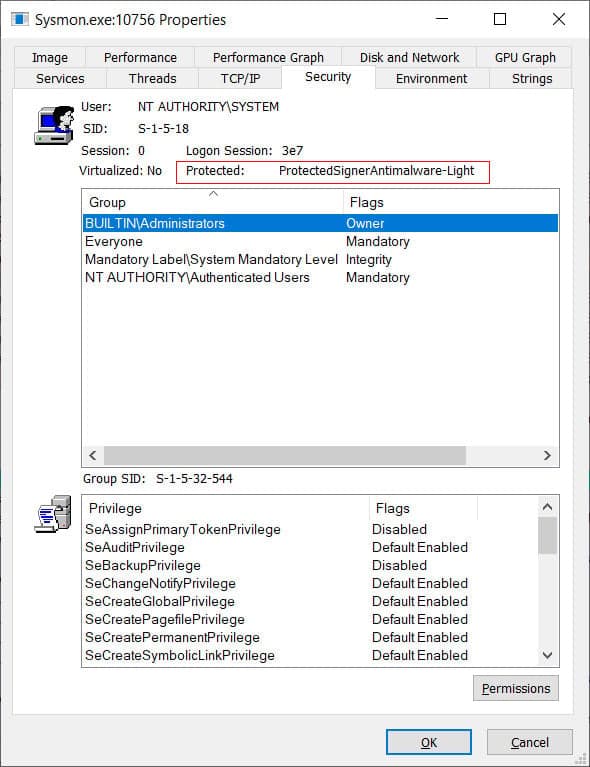
Task: Select the TCP/IP tab
Action: (240, 78)
